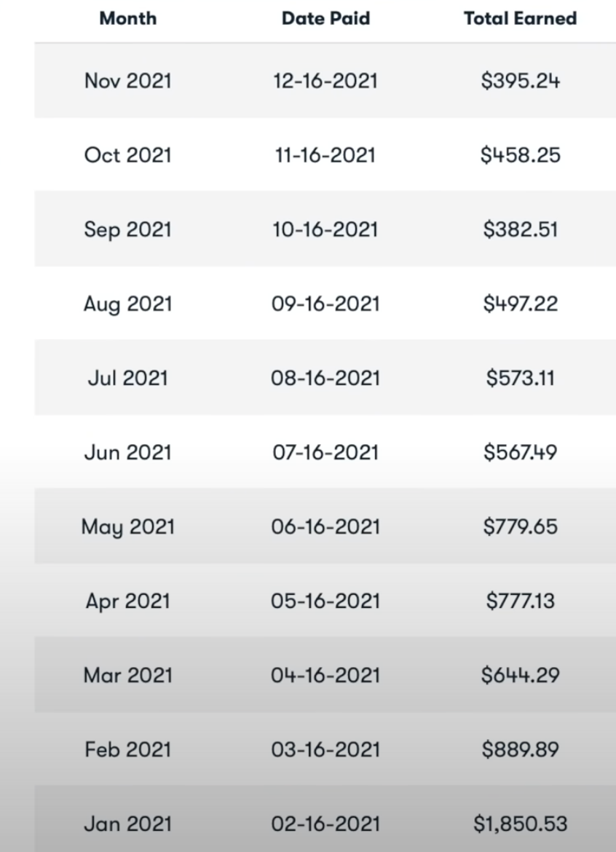Click the Total Earned column header
This screenshot has height=852, width=616.
[520, 19]
